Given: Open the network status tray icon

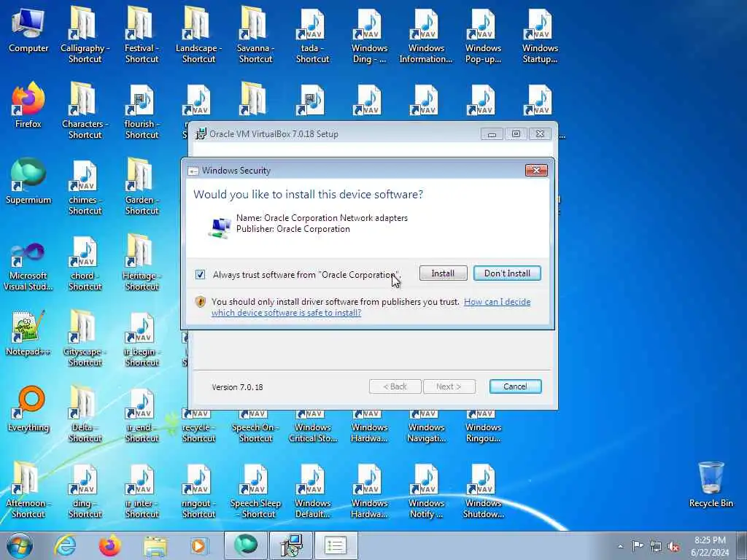Looking at the screenshot, I should [656, 546].
